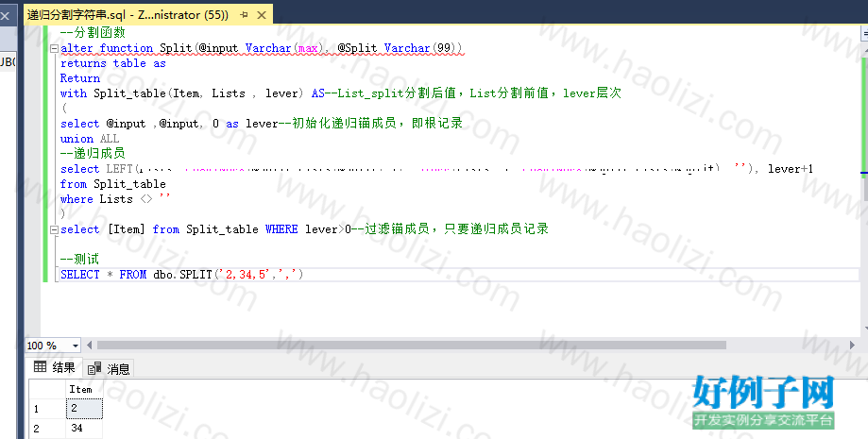This screenshot has width=868, height=439.
Task: Click the 'from Split_table' code line
Action: [x=113, y=184]
